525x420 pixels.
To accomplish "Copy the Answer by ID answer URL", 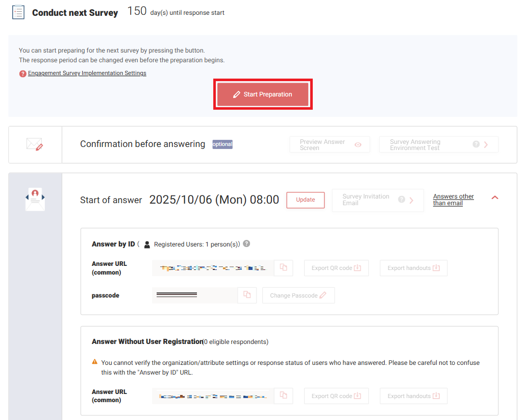I will [284, 267].
